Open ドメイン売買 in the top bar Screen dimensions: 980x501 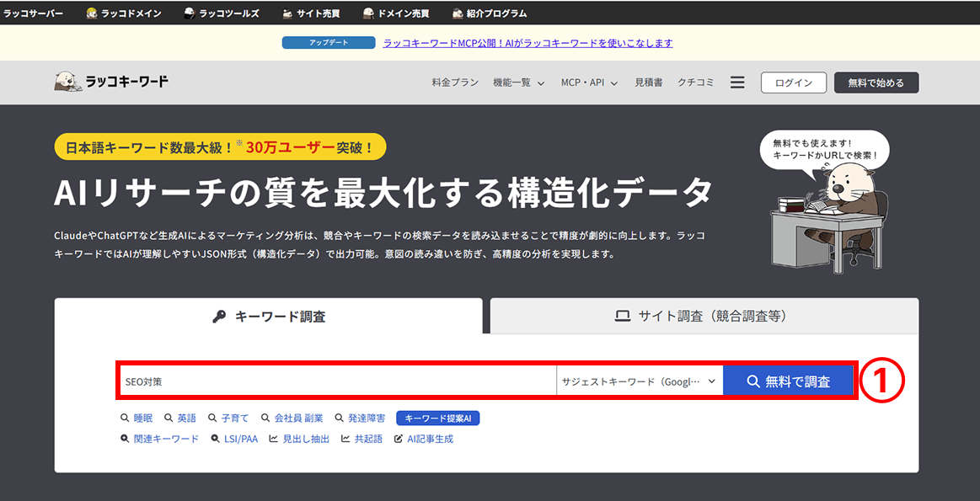[395, 13]
